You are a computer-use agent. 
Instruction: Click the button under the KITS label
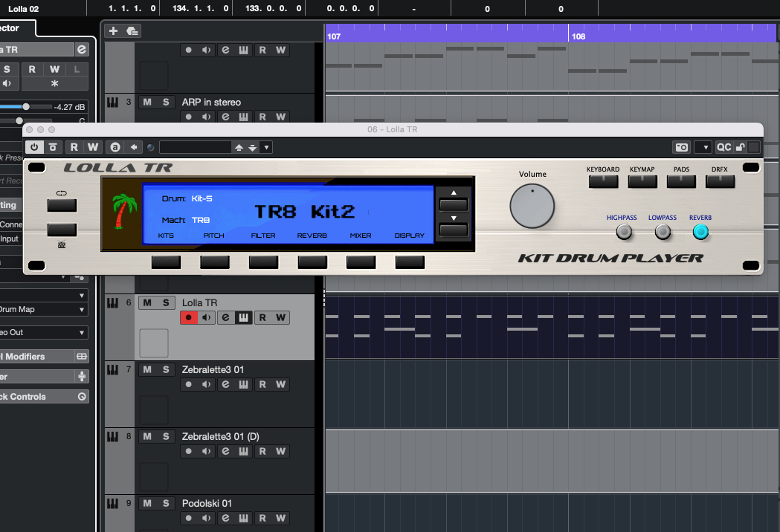[x=166, y=262]
